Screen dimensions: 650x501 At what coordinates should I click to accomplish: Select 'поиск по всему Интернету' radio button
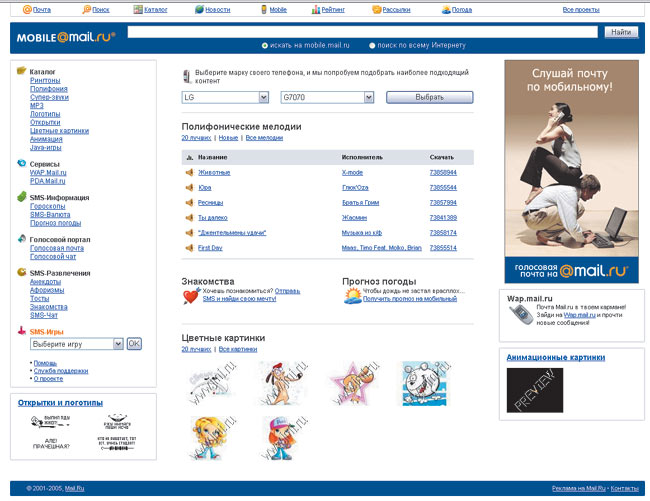373,45
